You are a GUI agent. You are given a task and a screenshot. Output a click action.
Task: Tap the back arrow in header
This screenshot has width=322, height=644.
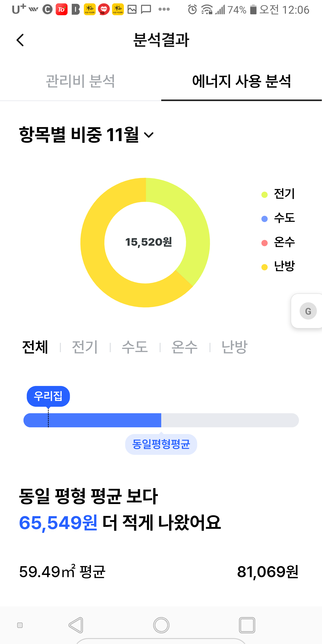[x=20, y=40]
